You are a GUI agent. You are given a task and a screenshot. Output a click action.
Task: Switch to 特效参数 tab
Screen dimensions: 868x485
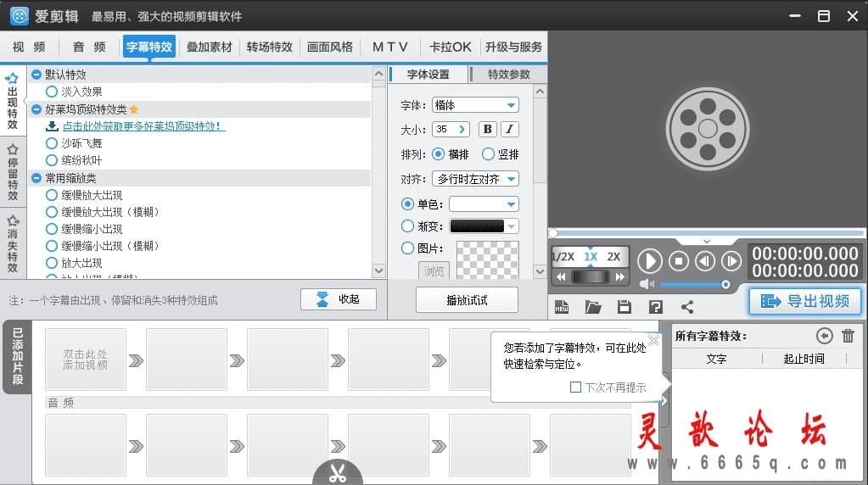tap(509, 74)
